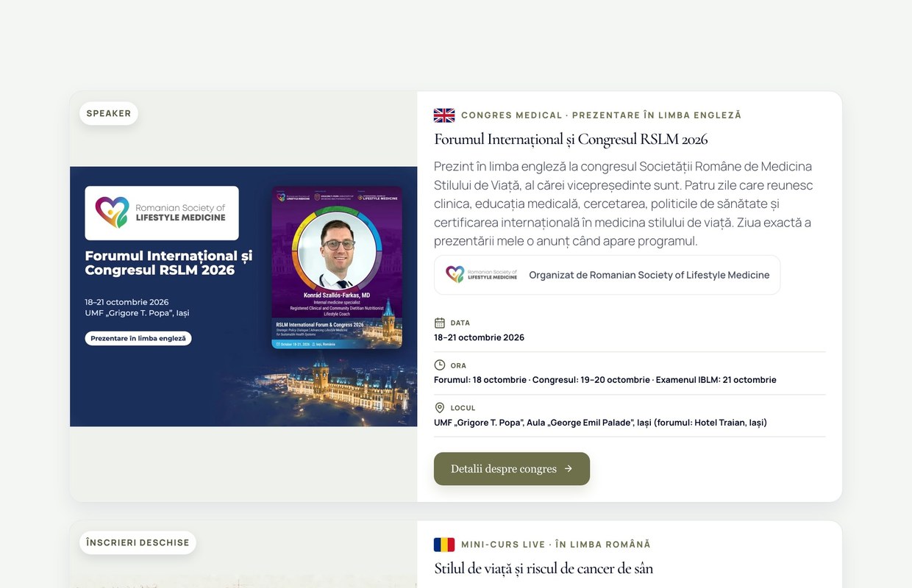Click the clock icon beside ORA
The height and width of the screenshot is (588, 912).
click(x=440, y=365)
